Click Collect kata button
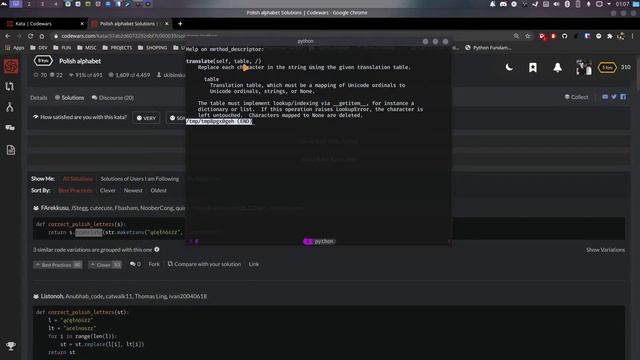 point(576,97)
